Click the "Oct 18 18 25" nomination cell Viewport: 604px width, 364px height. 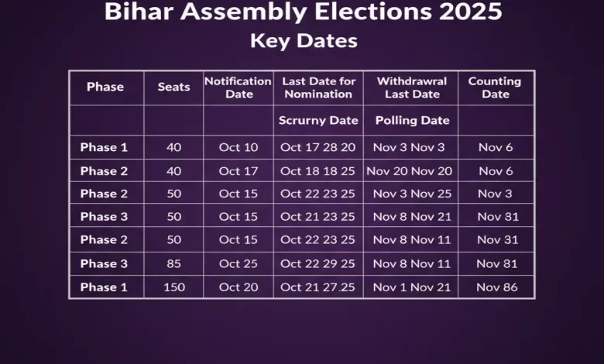point(317,170)
